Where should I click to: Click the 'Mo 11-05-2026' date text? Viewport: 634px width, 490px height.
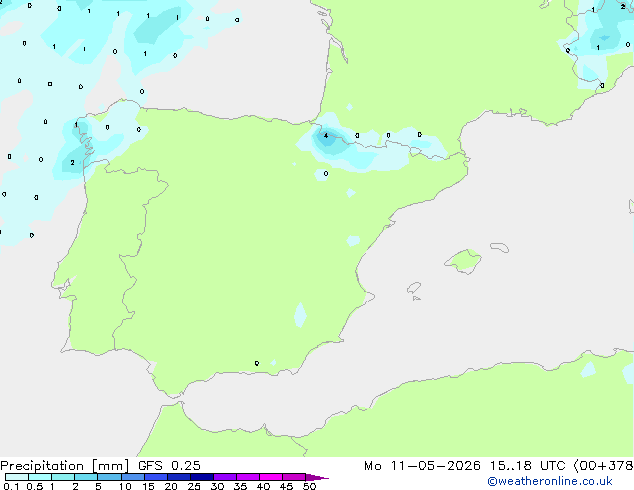422,466
